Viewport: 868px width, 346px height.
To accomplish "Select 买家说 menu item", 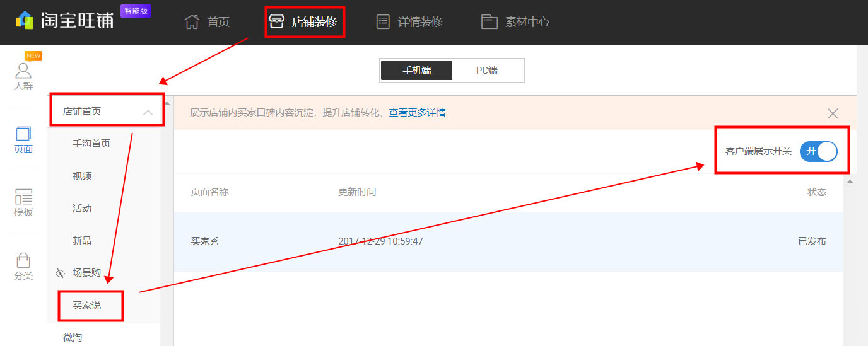I will [86, 306].
